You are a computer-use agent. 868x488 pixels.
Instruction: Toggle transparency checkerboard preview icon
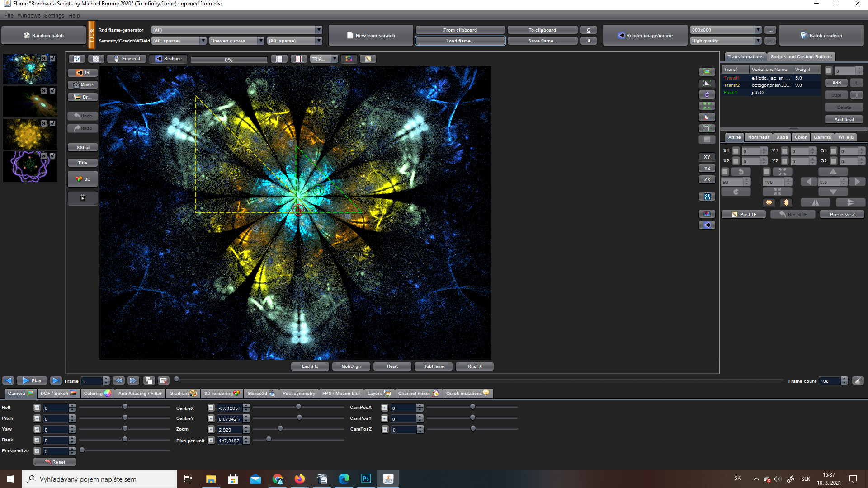pos(96,59)
